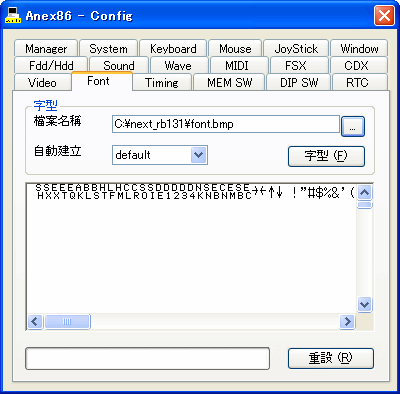Click the vertical scrollbar thumb

pos(364,205)
